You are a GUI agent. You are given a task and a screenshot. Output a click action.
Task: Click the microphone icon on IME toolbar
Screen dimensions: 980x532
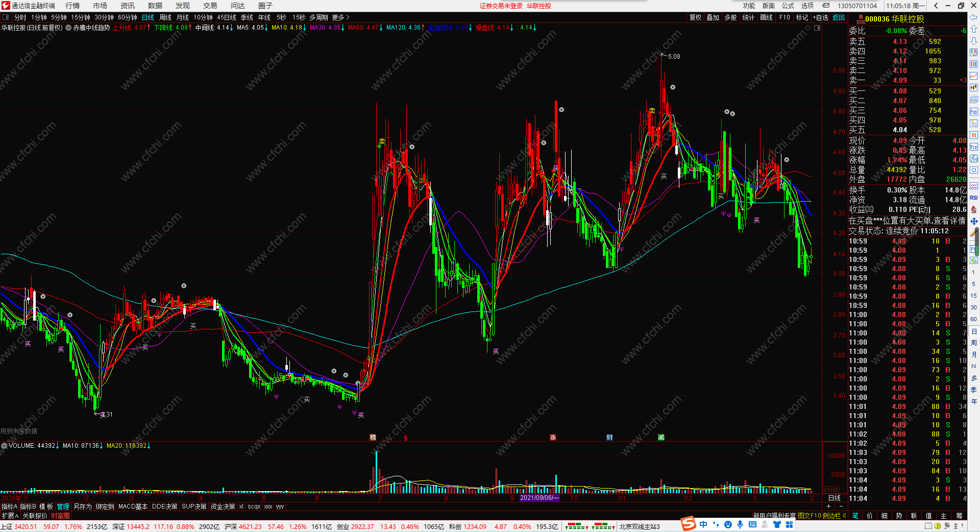click(740, 524)
